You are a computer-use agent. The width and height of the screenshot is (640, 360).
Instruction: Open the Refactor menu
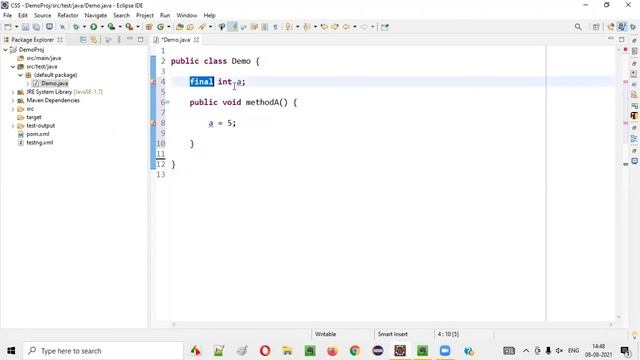[x=68, y=15]
